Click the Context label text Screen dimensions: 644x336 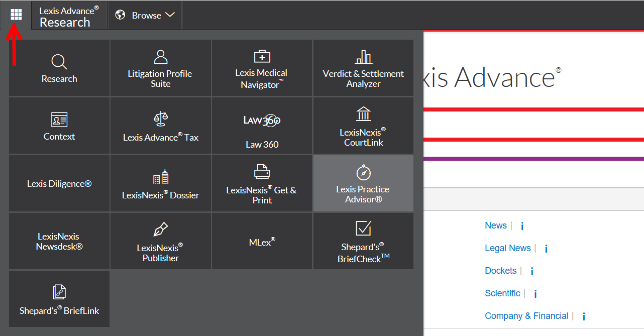59,137
